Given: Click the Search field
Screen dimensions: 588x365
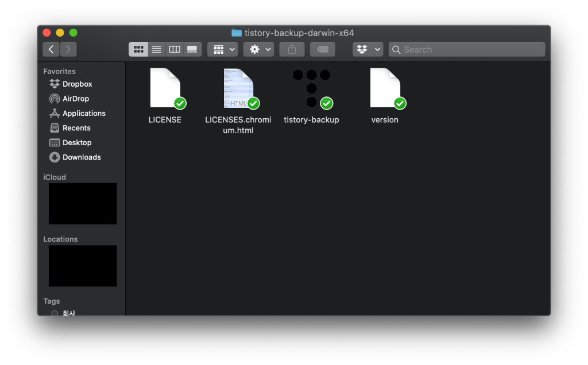Looking at the screenshot, I should coord(467,49).
